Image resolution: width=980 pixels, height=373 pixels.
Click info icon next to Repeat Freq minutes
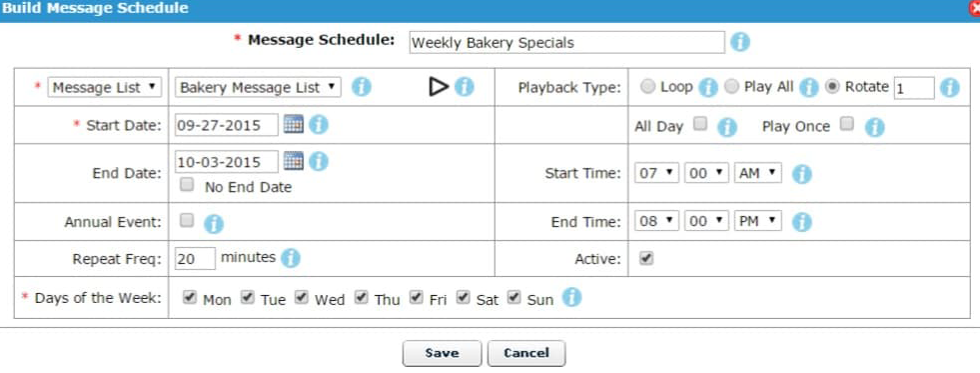[x=290, y=258]
